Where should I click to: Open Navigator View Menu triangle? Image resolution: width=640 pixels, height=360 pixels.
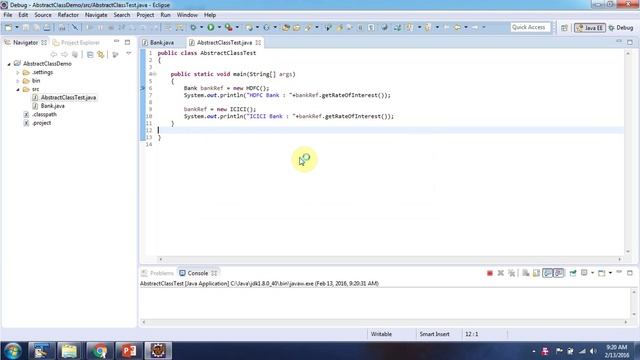pyautogui.click(x=129, y=54)
